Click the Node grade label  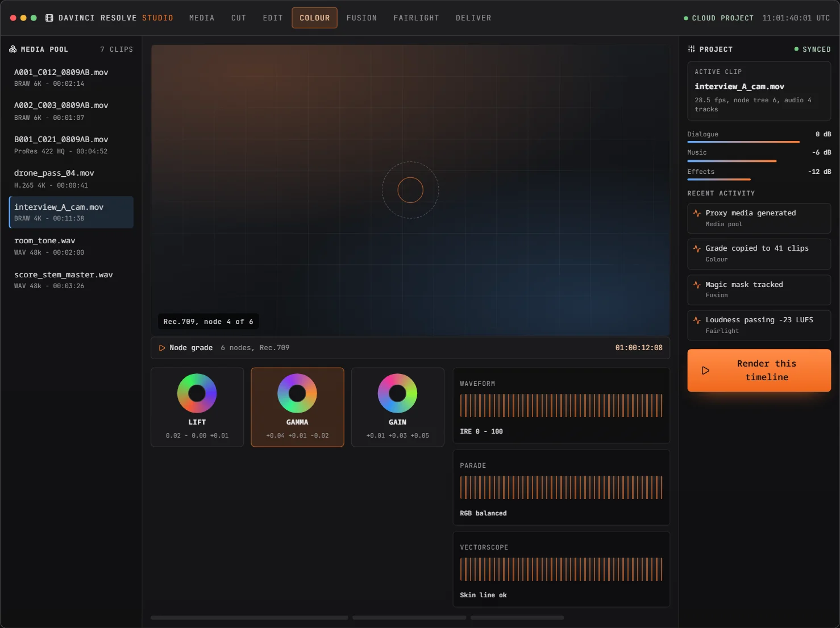(191, 348)
